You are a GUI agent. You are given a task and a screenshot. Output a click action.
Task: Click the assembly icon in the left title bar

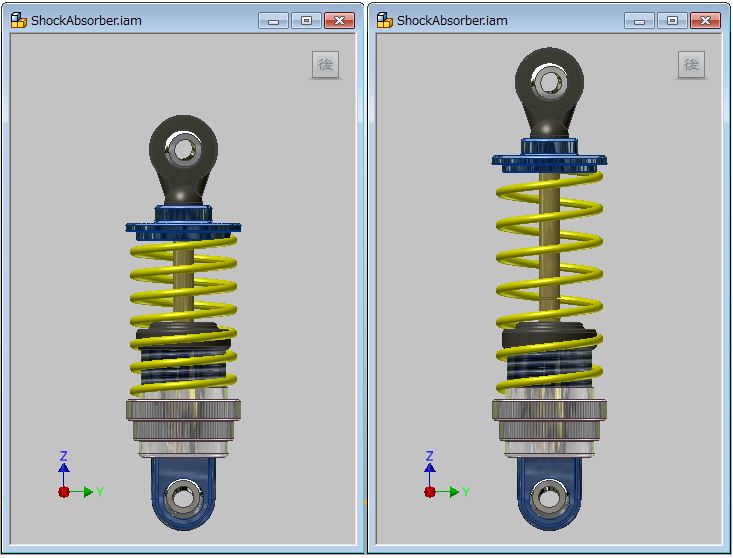[19, 21]
